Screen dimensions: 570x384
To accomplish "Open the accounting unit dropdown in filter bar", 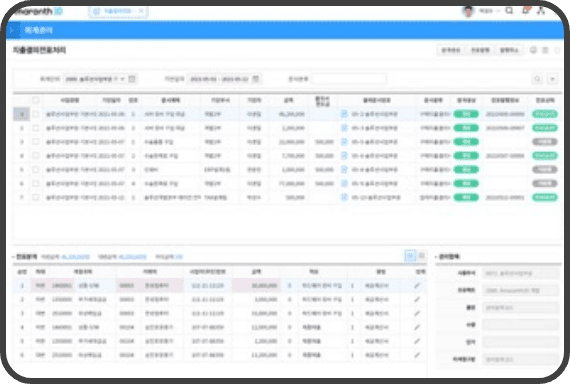I will 95,79.
